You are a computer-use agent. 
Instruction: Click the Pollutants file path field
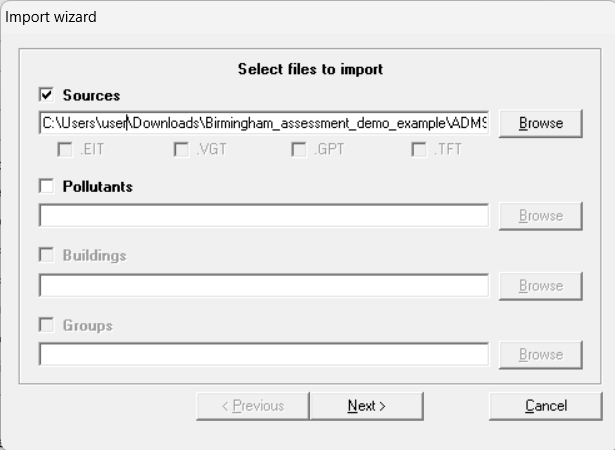click(x=263, y=215)
